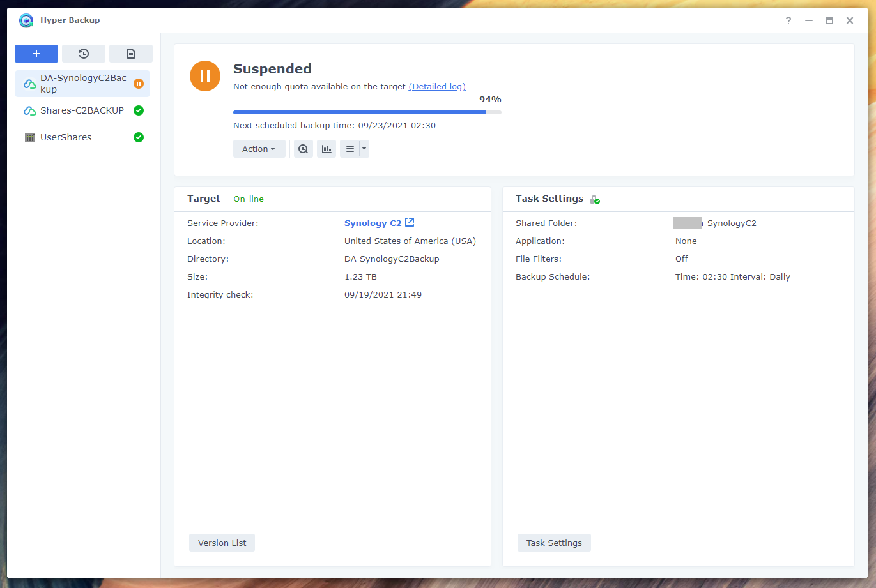Select UserShares task in sidebar
Screen dimensions: 876x588
click(x=82, y=137)
